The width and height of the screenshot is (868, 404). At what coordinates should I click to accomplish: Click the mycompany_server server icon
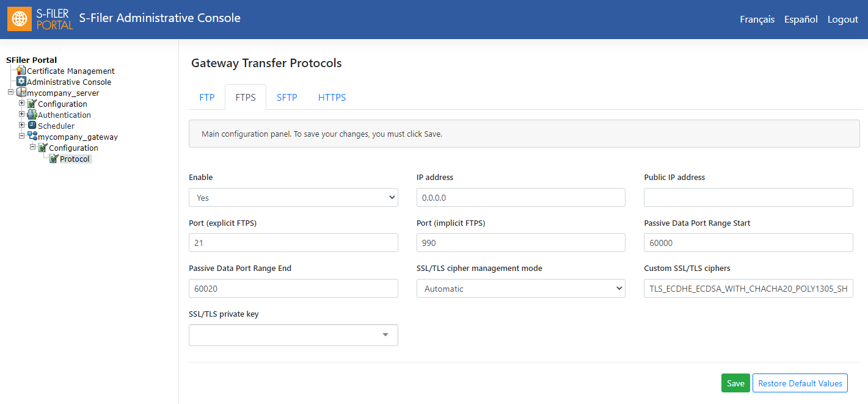point(21,93)
